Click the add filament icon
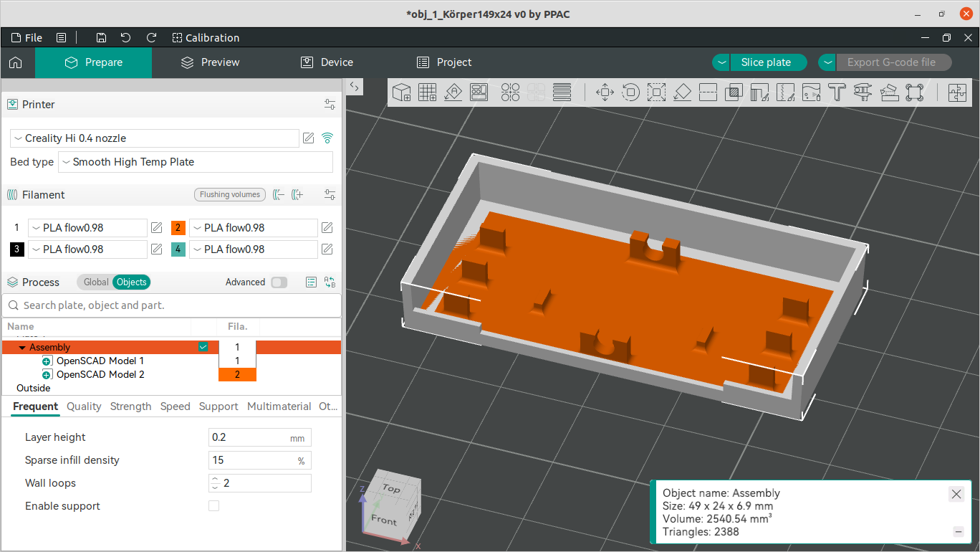The width and height of the screenshot is (980, 552). coord(298,195)
